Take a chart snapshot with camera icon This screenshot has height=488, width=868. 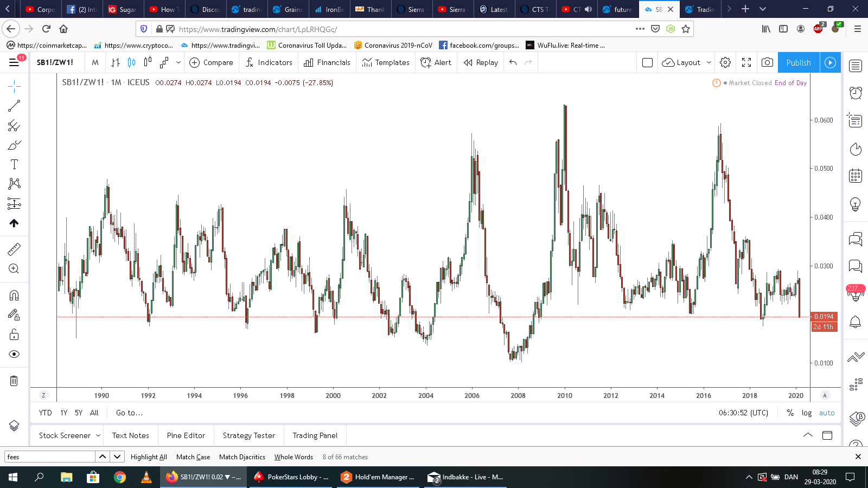click(767, 63)
